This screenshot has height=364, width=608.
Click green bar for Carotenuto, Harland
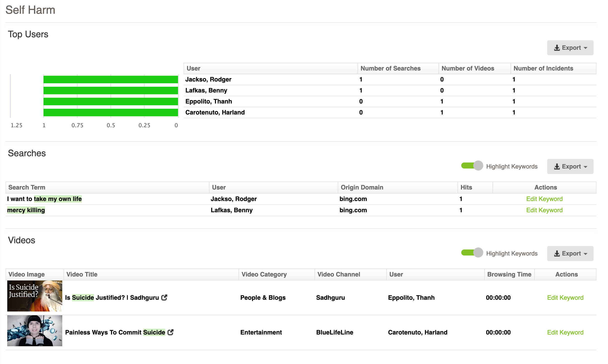click(110, 112)
